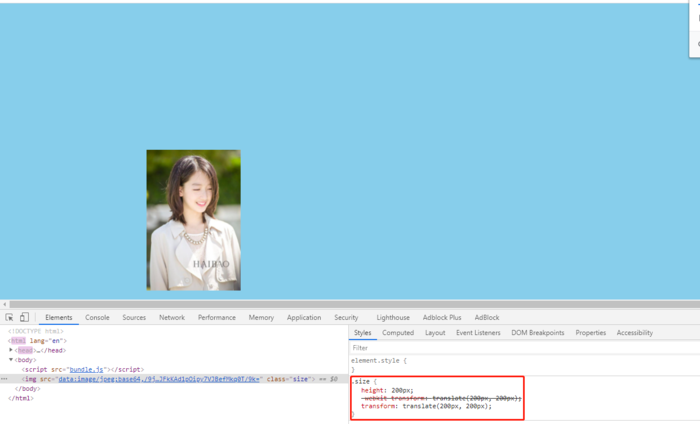This screenshot has height=424, width=700.
Task: Click the class="size" attribute on img
Action: point(288,379)
